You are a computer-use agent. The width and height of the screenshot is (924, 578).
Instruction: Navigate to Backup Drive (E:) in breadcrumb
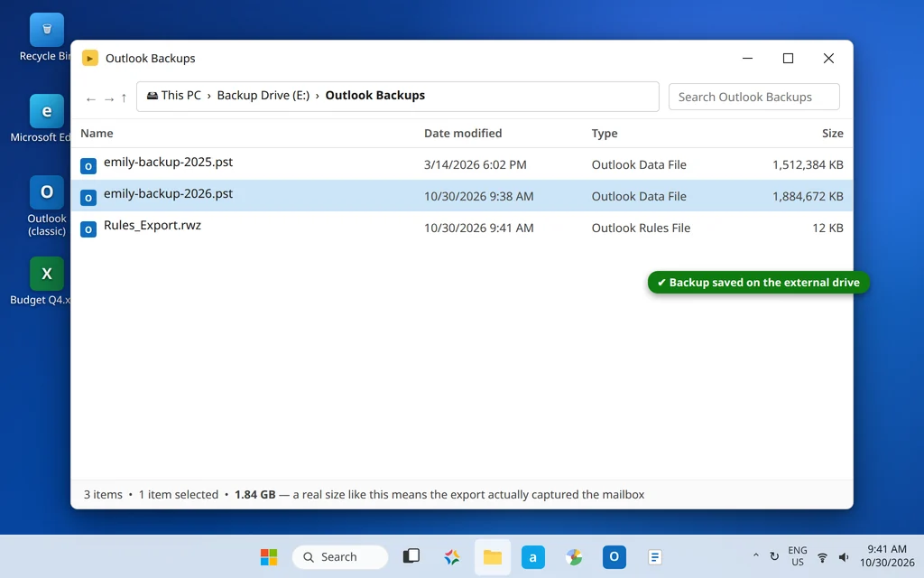(x=263, y=96)
